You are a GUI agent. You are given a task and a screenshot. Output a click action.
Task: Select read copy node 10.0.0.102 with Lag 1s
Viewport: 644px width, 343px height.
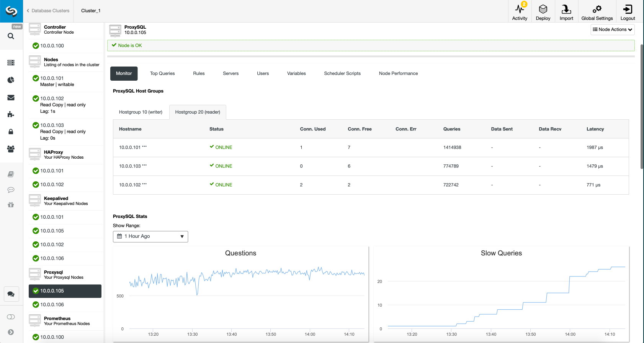pyautogui.click(x=65, y=105)
